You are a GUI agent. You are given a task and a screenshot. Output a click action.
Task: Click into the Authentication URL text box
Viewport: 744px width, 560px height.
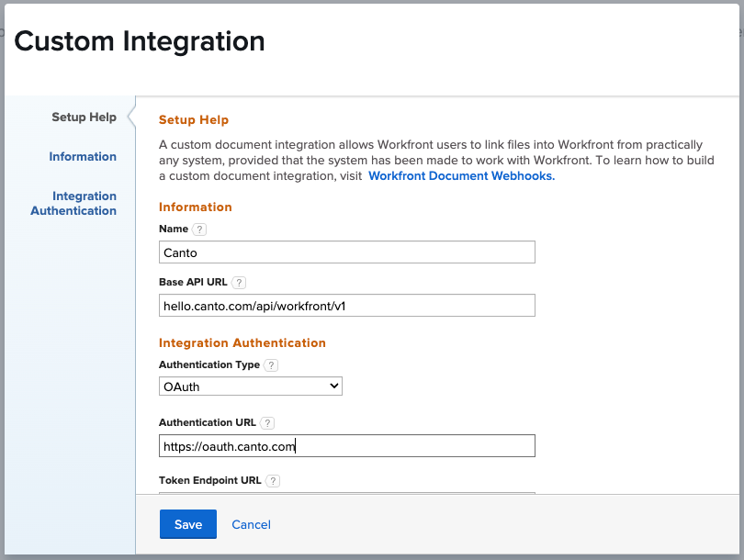[347, 446]
